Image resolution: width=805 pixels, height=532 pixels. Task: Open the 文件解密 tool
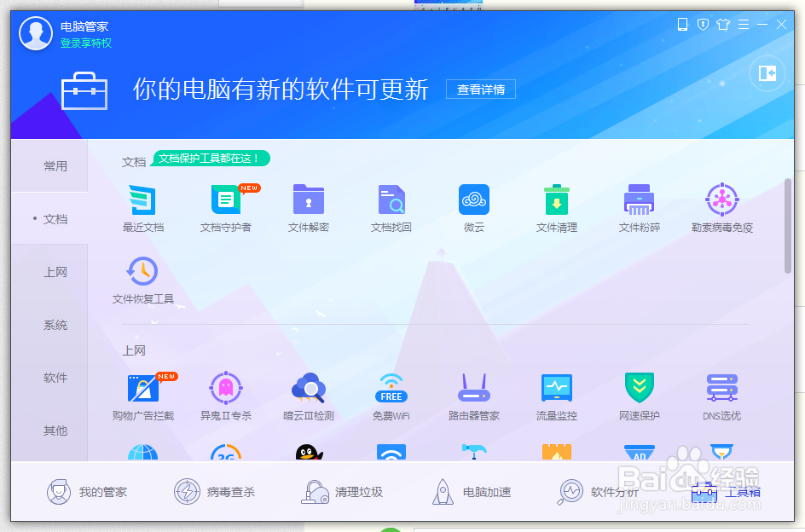click(309, 208)
